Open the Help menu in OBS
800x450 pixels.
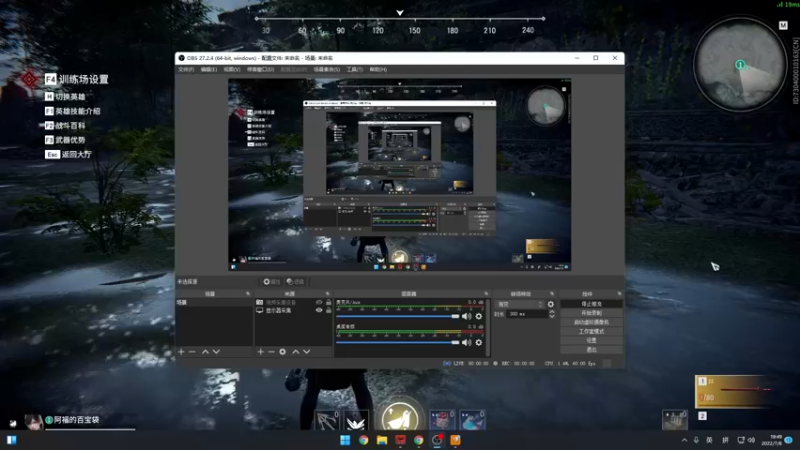click(378, 69)
